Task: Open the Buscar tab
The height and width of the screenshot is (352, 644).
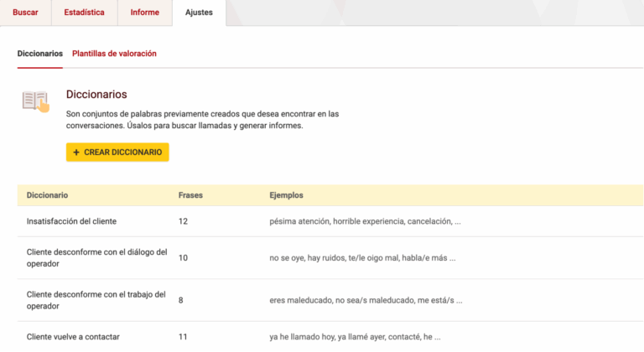Action: coord(25,13)
